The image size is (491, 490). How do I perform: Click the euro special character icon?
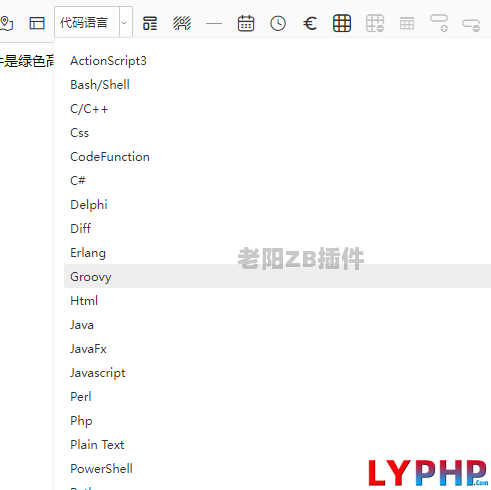pyautogui.click(x=310, y=23)
